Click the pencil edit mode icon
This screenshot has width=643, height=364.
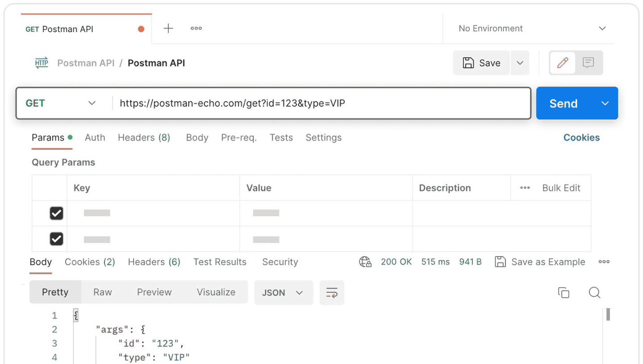[x=563, y=63]
